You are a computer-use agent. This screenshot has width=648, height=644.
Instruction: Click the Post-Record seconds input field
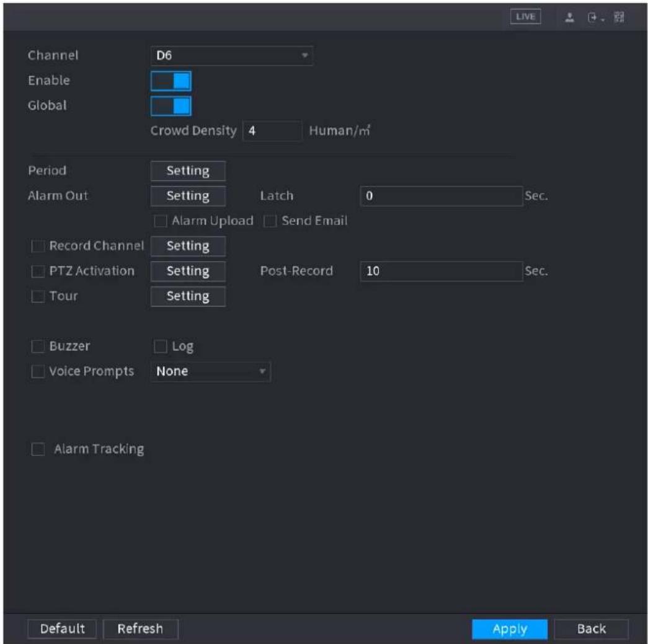pos(441,271)
